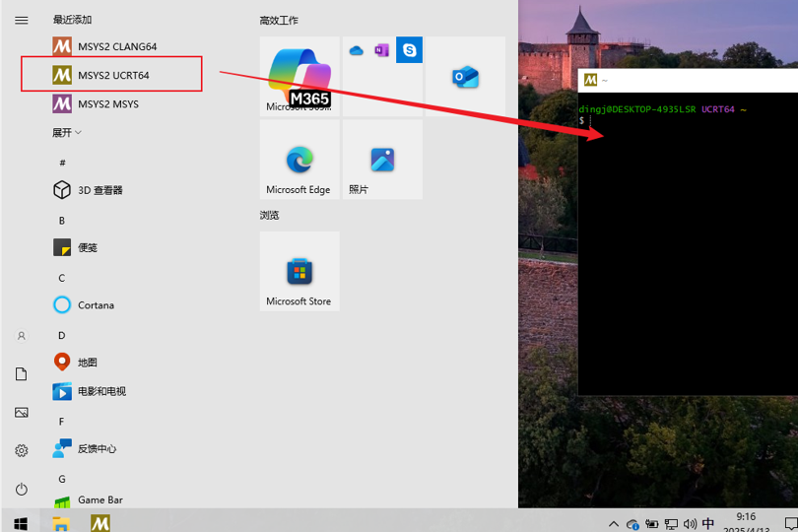Viewport: 798px width, 532px height.
Task: Select 电影和电视 in the app list
Action: pos(101,391)
